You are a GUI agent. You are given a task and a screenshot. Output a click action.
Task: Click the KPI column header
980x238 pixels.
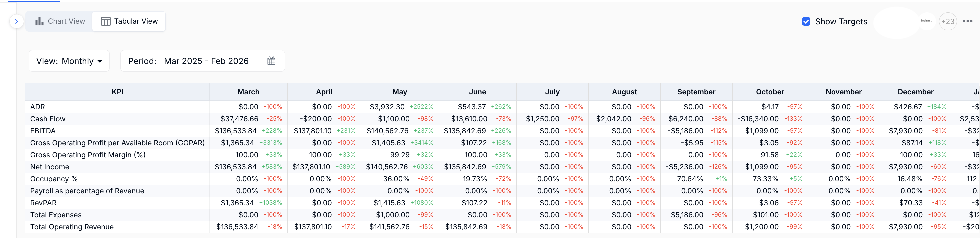click(x=118, y=92)
